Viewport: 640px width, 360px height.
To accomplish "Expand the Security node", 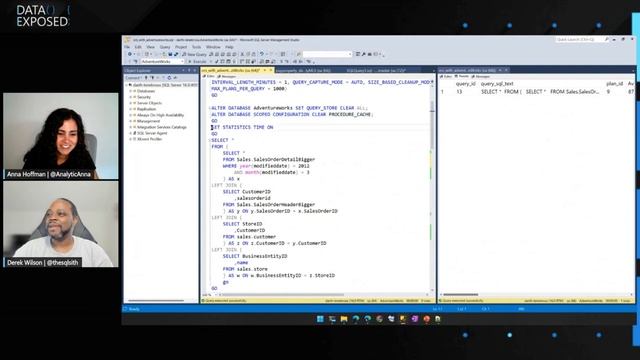I will [x=131, y=97].
